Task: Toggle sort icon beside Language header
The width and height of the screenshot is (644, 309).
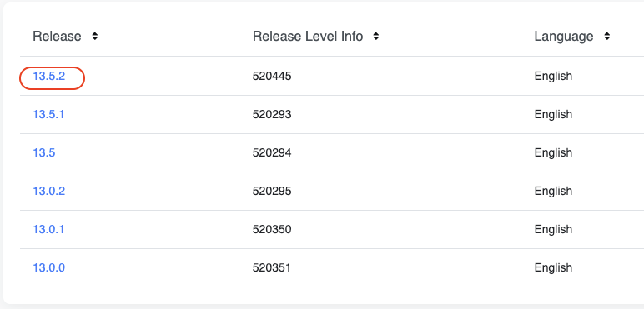Action: [607, 37]
